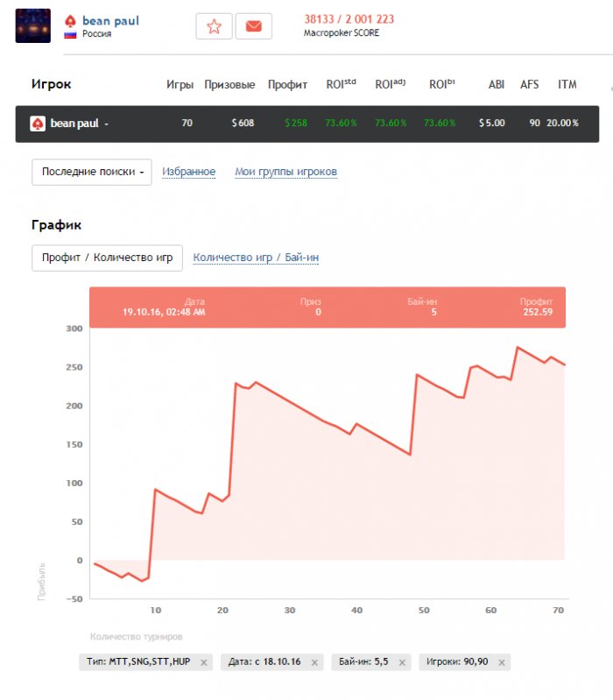Remove the Бай-ин: 5,5 filter tag
613x700 pixels.
404,662
